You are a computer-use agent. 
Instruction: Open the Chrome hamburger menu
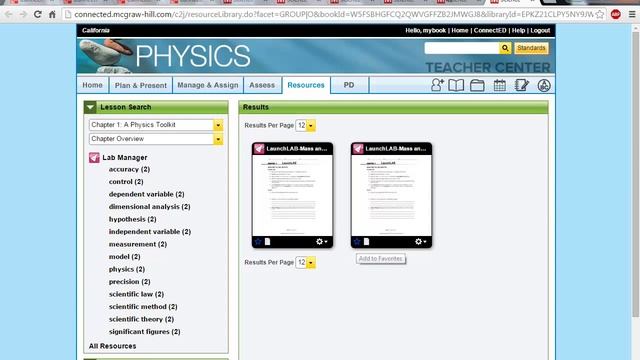[632, 15]
